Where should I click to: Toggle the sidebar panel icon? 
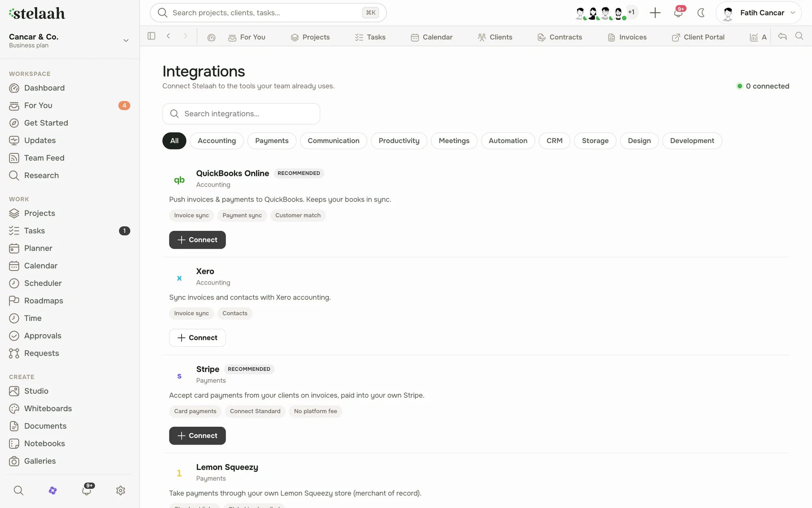(151, 36)
